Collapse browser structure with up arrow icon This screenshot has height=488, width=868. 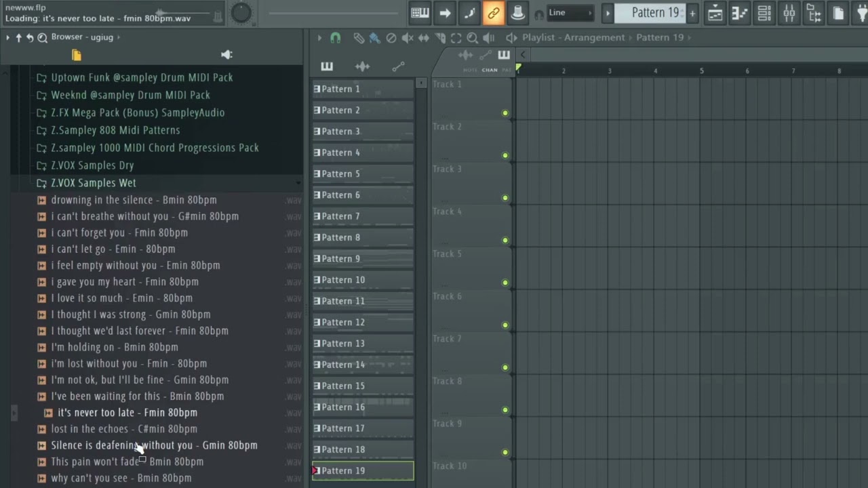(19, 37)
